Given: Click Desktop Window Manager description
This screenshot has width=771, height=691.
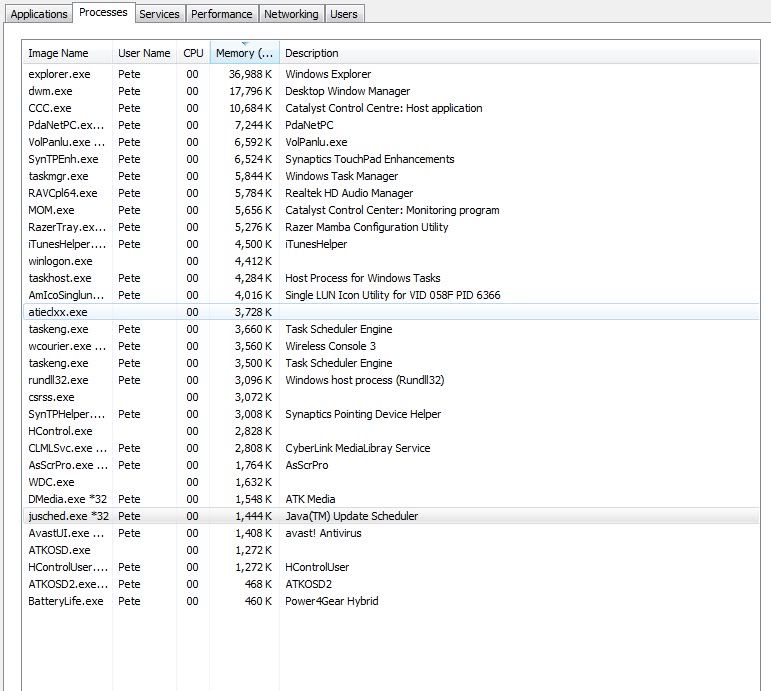Looking at the screenshot, I should 348,91.
